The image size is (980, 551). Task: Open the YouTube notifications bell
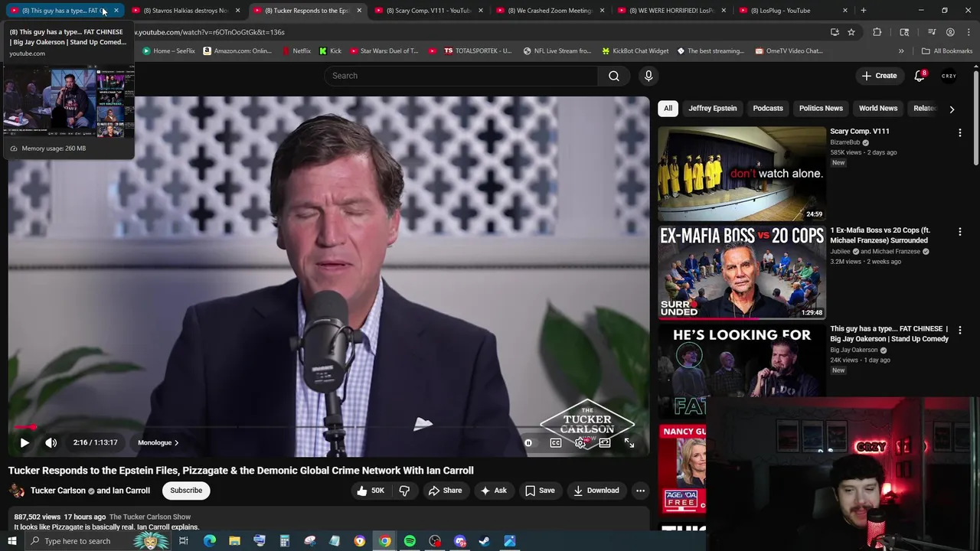tap(920, 76)
